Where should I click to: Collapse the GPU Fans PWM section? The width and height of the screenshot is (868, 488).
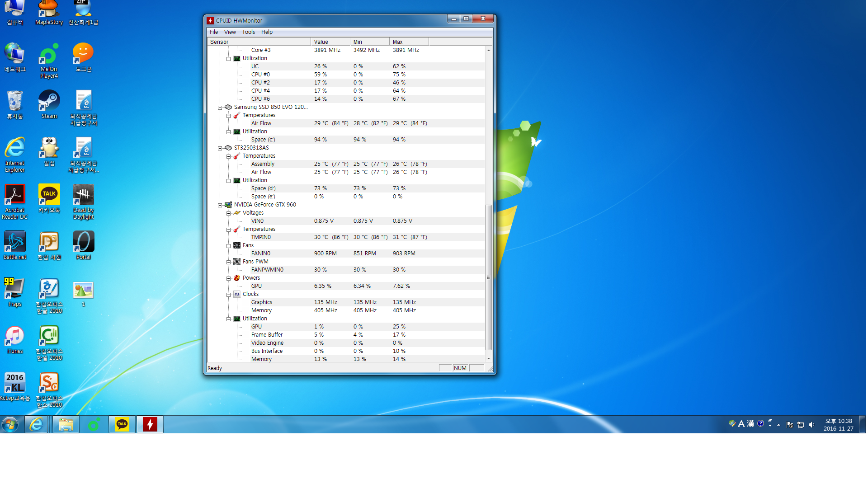229,262
